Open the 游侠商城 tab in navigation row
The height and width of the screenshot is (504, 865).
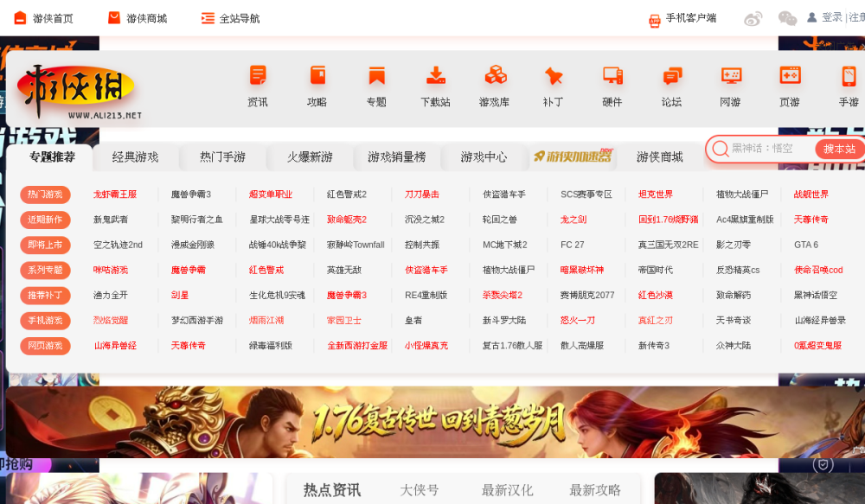(660, 157)
